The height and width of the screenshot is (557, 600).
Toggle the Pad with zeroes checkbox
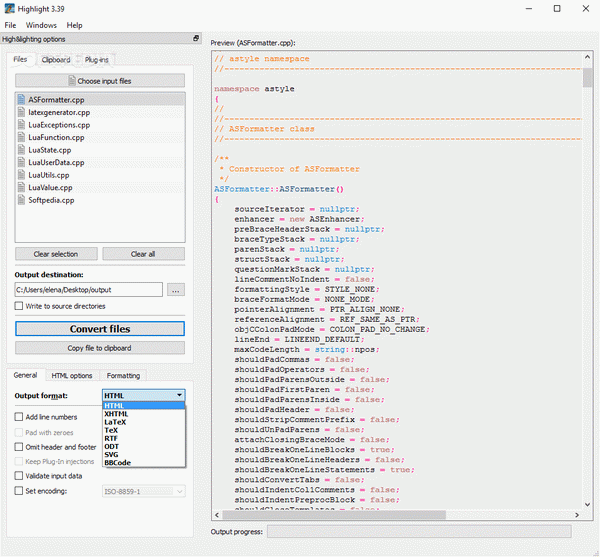(x=19, y=433)
